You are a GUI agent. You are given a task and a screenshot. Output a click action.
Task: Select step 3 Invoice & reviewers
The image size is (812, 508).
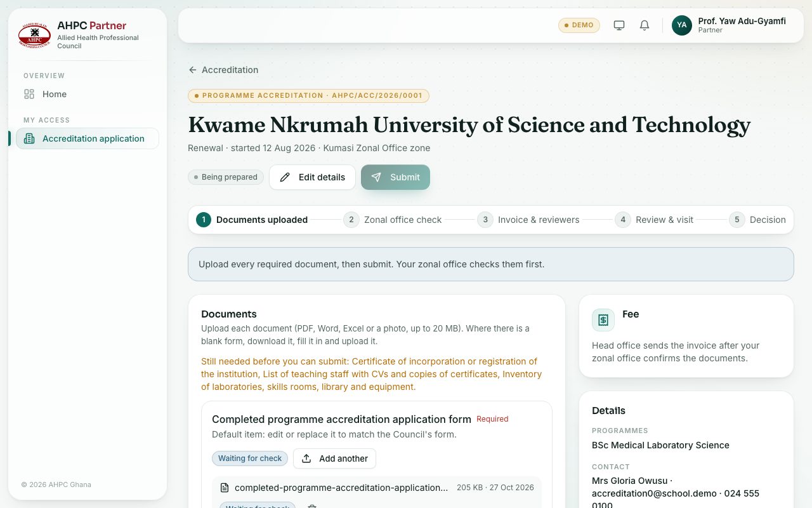click(x=528, y=220)
